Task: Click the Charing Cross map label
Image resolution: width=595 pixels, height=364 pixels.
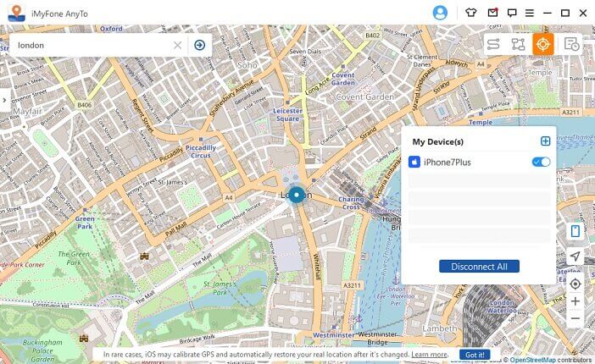Action: coord(351,203)
